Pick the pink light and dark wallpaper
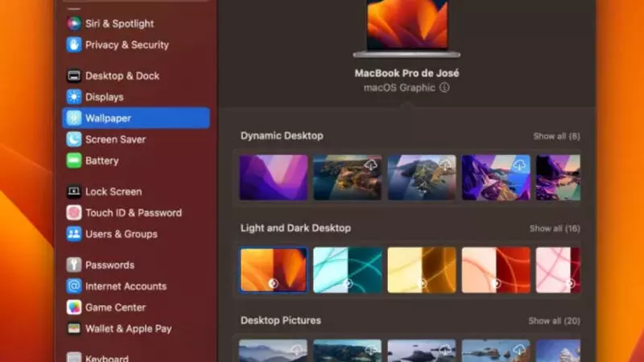 [558, 269]
